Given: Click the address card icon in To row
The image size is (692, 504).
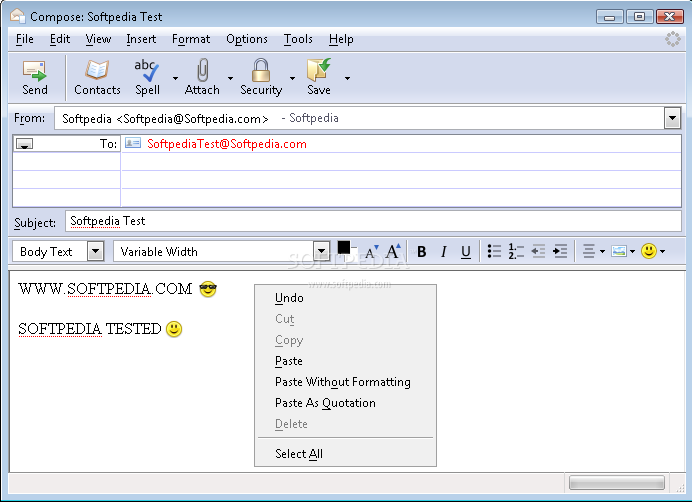Looking at the screenshot, I should click(x=133, y=143).
